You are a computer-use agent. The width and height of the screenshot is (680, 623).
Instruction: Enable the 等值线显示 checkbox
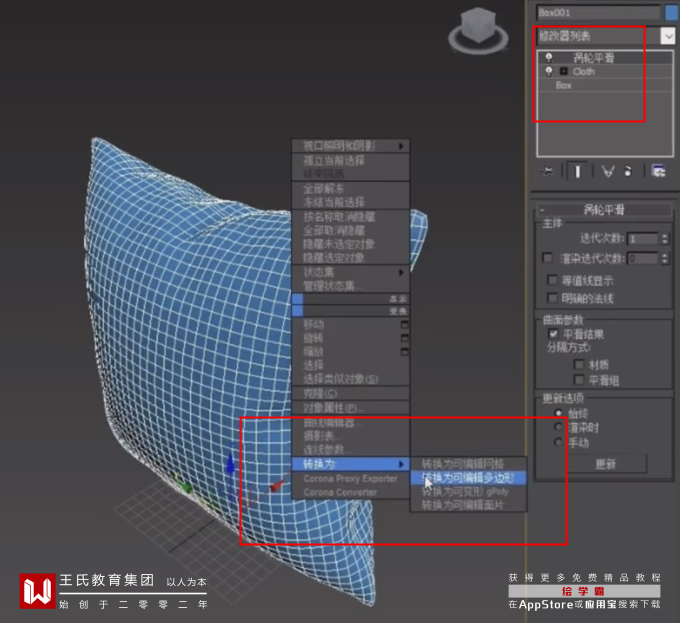point(552,280)
